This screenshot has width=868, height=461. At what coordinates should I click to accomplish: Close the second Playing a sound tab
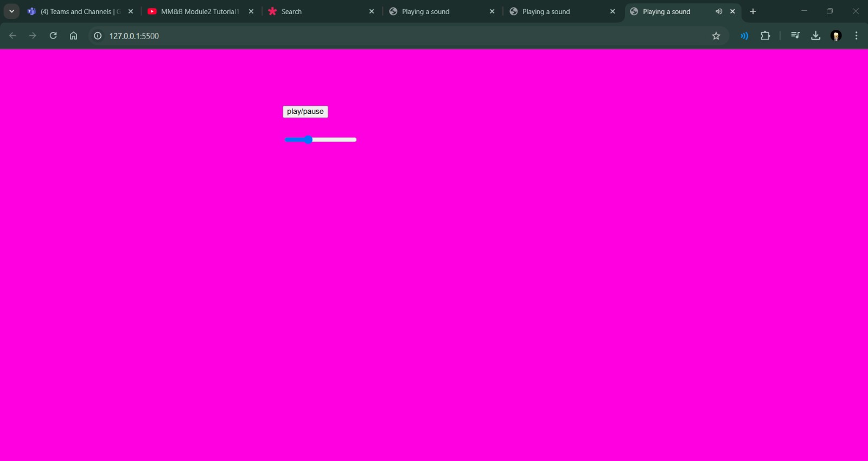click(612, 11)
